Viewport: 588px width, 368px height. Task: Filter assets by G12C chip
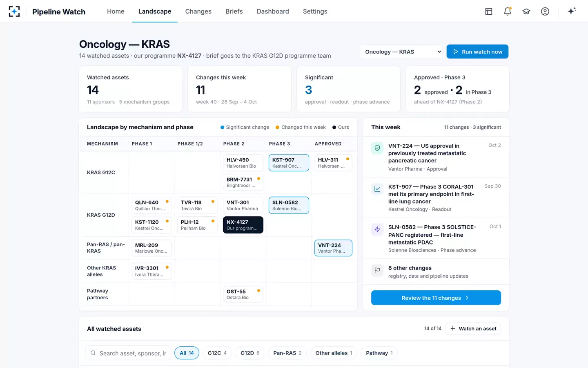pyautogui.click(x=217, y=353)
